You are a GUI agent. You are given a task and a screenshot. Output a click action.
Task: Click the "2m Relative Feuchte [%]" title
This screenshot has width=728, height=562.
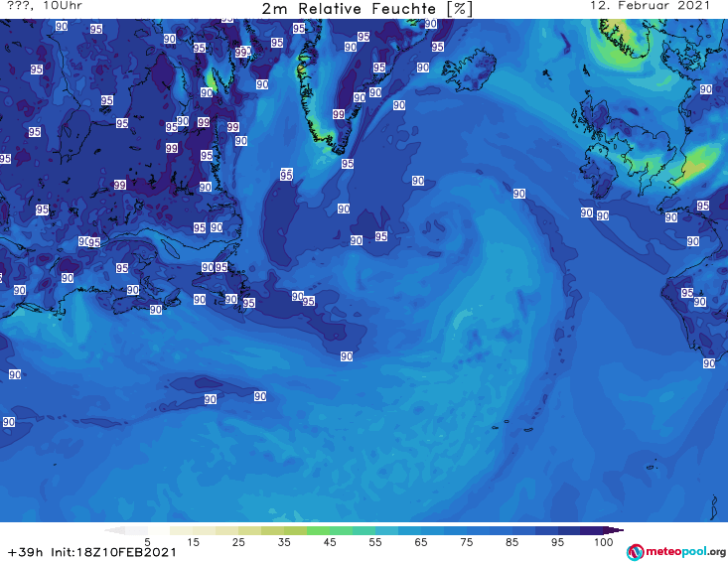[x=367, y=9]
